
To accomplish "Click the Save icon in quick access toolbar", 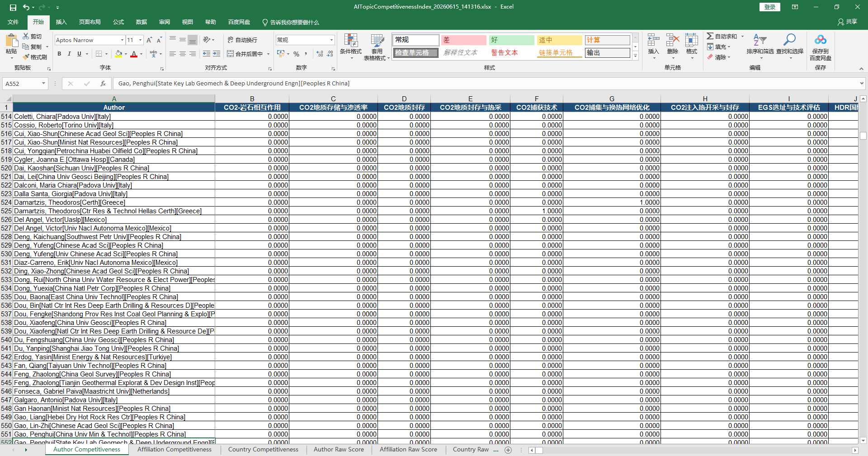I will point(13,7).
